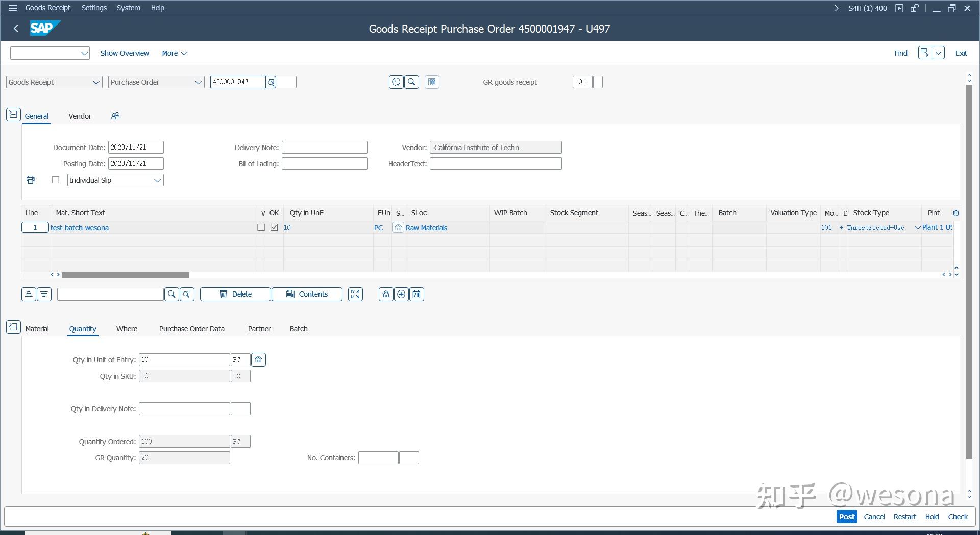
Task: Click the storage location house icon in row 1
Action: (x=398, y=228)
